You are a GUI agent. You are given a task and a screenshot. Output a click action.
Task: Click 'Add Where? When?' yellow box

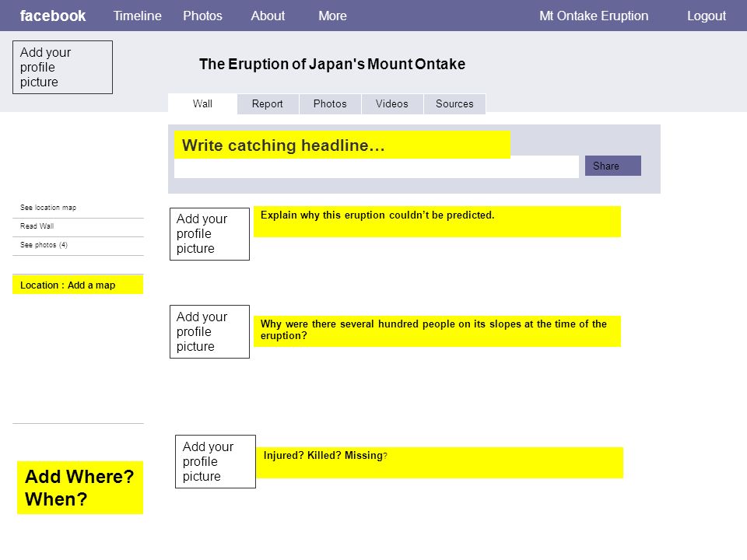point(80,488)
